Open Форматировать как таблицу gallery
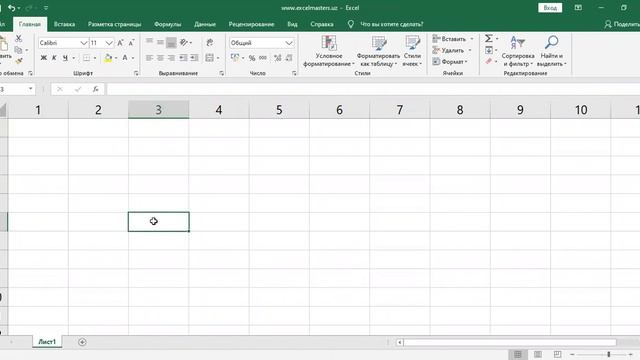 coord(378,51)
